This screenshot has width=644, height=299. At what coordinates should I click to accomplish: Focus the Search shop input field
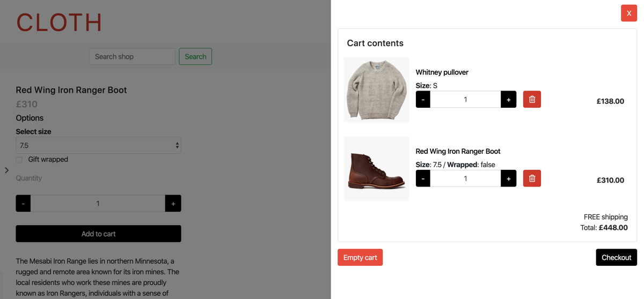pos(132,56)
